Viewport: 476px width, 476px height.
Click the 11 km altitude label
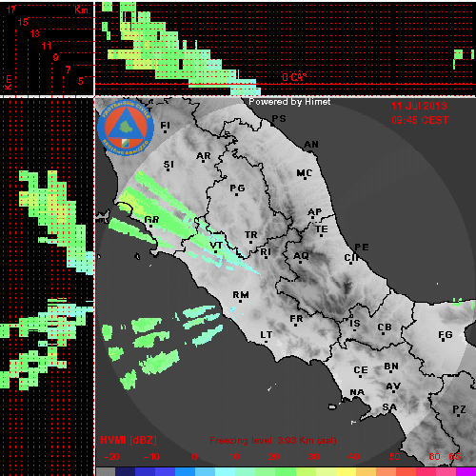pos(47,46)
